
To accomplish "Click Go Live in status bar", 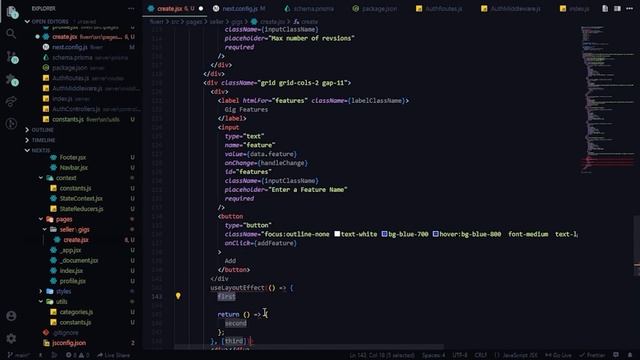I will (x=558, y=355).
